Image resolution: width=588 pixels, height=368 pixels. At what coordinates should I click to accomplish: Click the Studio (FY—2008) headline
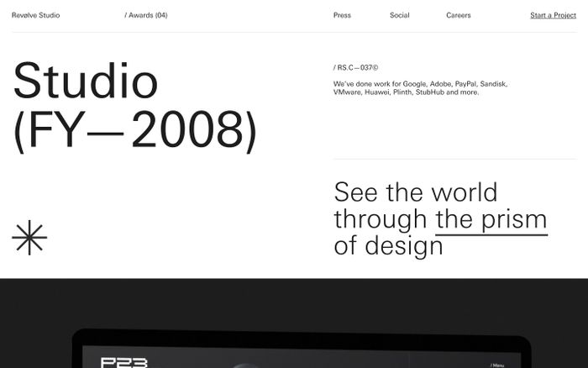[x=134, y=106]
